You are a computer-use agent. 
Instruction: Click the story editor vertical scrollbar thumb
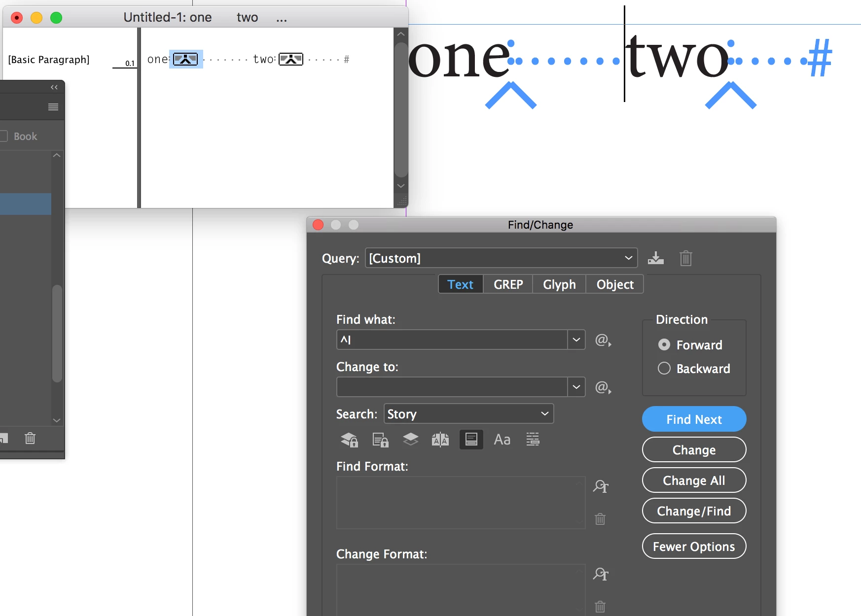click(401, 109)
